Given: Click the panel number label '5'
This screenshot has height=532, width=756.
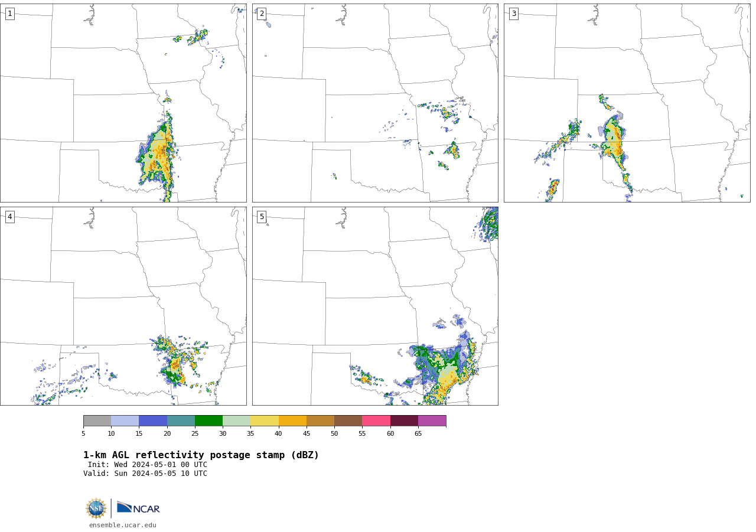Looking at the screenshot, I should (262, 217).
